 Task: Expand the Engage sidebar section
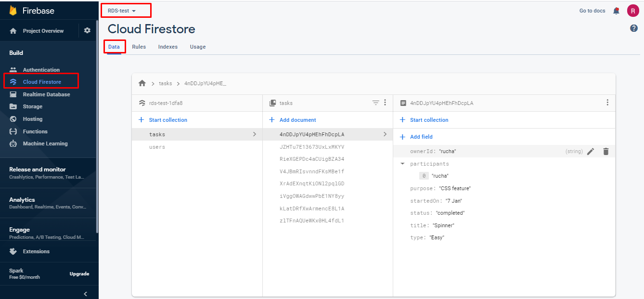48,233
